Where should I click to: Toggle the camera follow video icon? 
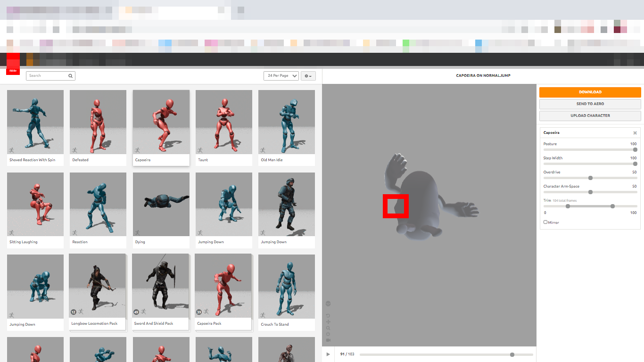328,340
